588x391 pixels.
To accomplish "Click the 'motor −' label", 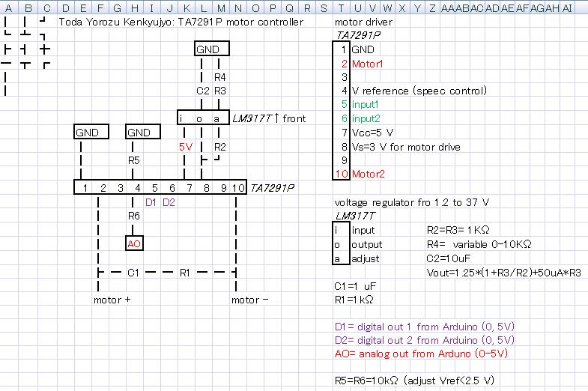I will [249, 300].
